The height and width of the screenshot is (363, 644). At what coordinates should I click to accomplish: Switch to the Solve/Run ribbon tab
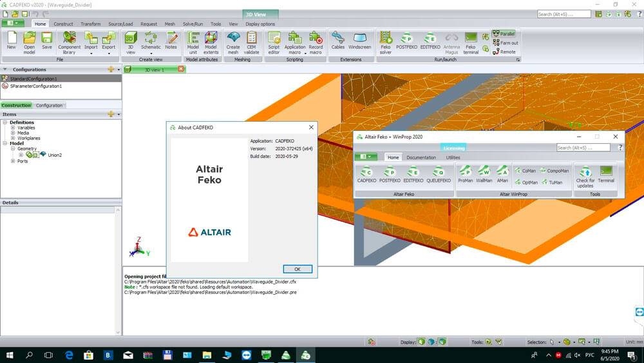pos(193,24)
